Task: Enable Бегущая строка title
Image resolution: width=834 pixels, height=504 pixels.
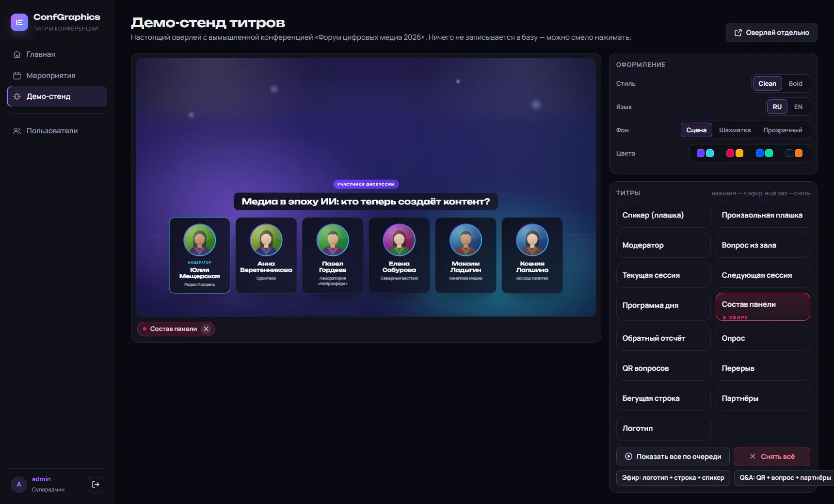Action: 663,398
